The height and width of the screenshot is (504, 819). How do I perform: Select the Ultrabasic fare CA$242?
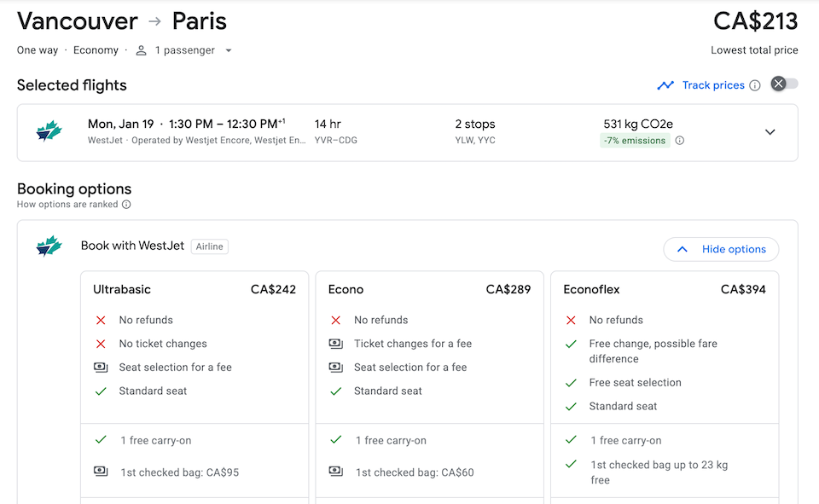pos(195,290)
